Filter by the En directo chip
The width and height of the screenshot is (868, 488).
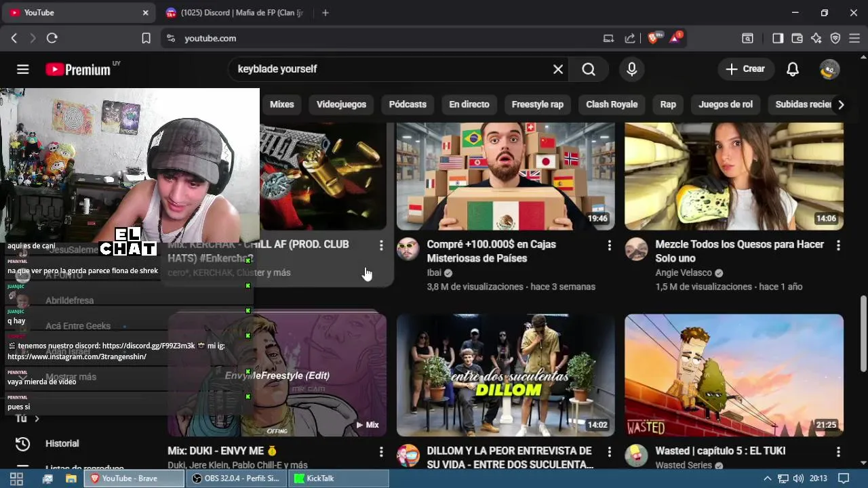(x=469, y=104)
